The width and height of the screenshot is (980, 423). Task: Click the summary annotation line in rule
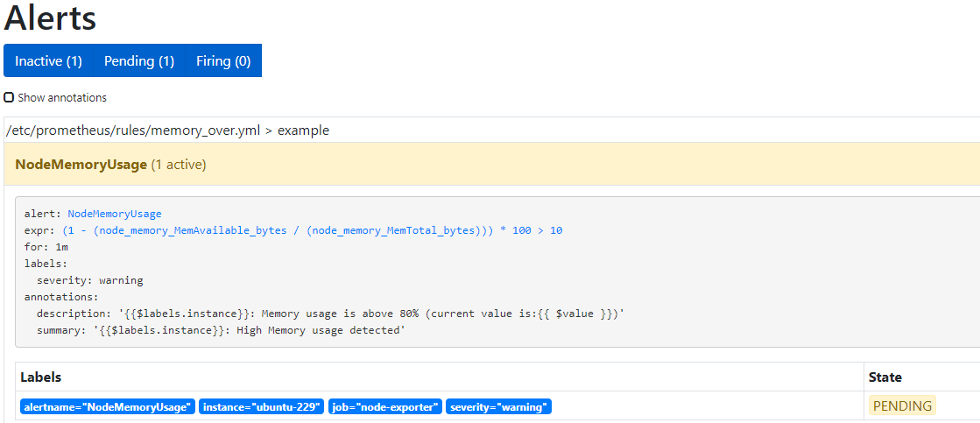coord(221,330)
